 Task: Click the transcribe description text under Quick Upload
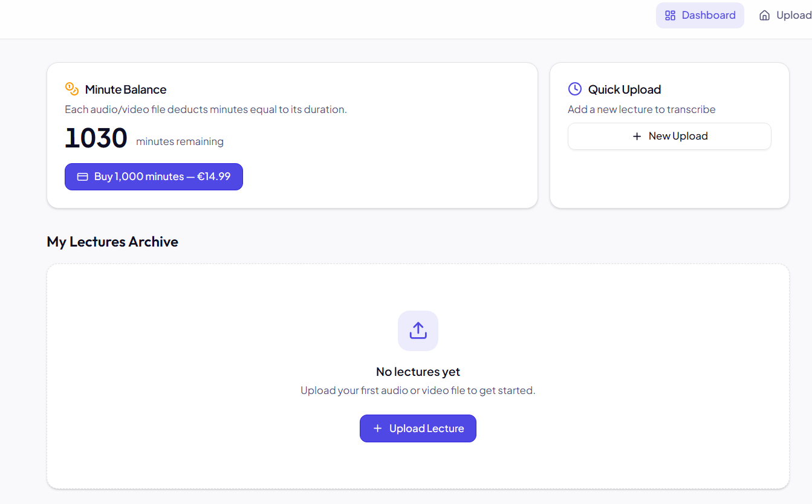tap(641, 109)
